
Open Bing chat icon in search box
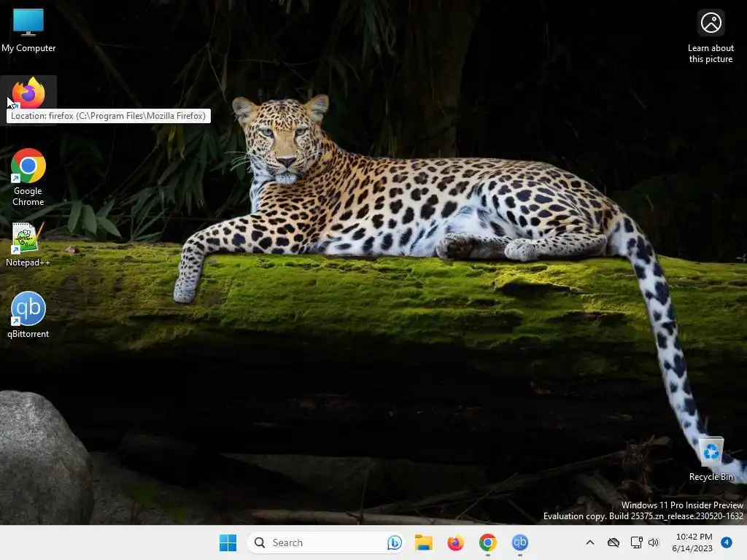click(394, 542)
